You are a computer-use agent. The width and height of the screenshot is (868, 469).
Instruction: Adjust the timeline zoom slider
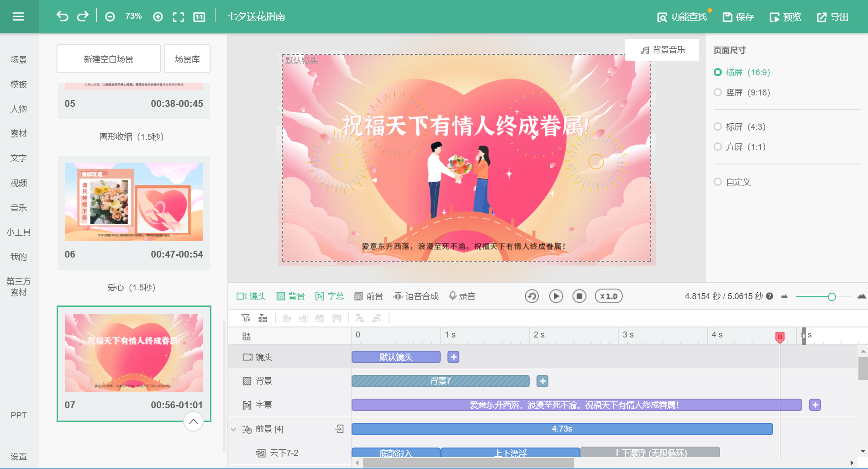[831, 297]
